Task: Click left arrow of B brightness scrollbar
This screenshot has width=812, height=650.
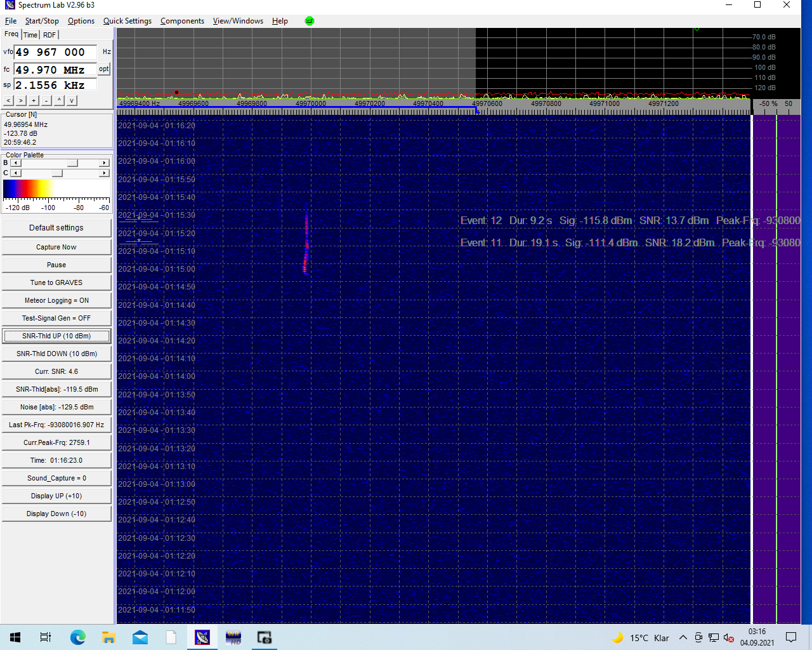Action: point(16,163)
